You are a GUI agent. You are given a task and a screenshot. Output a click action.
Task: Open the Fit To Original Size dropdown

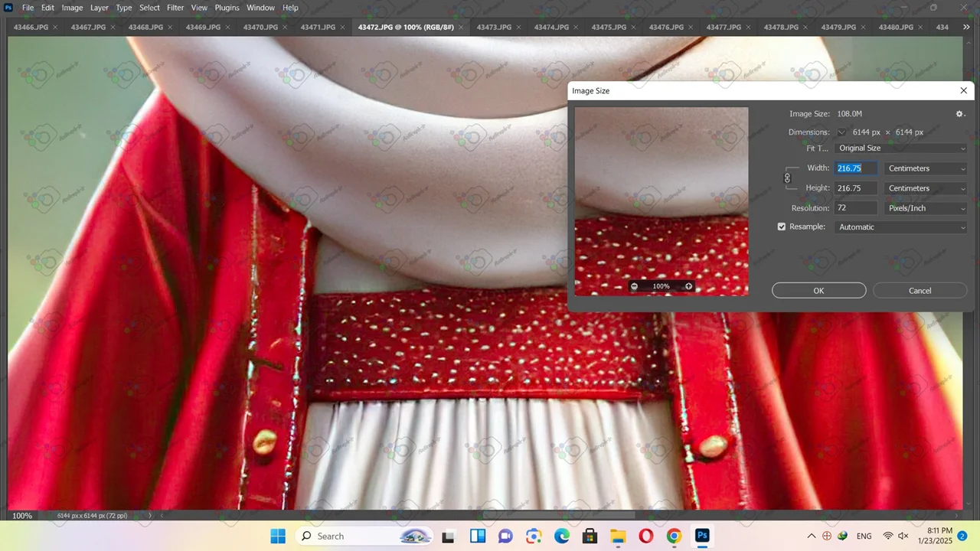click(901, 148)
